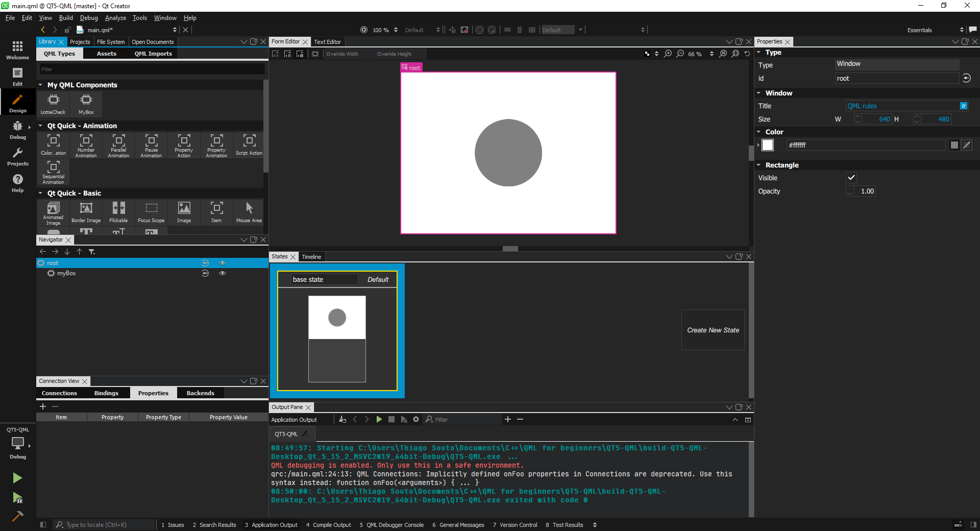The image size is (980, 531).
Task: Click the Library filter input field
Action: [152, 69]
